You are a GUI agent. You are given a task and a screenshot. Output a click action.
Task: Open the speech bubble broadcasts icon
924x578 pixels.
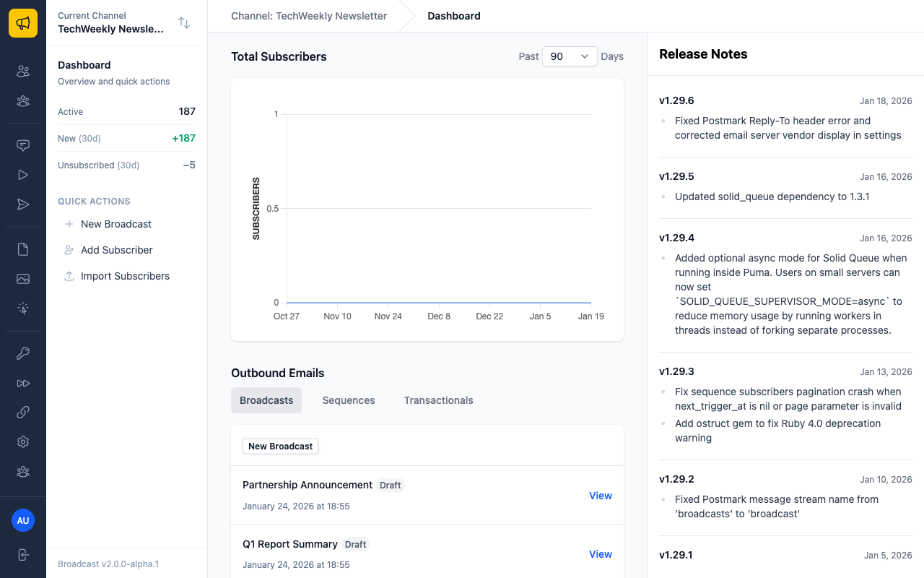23,144
